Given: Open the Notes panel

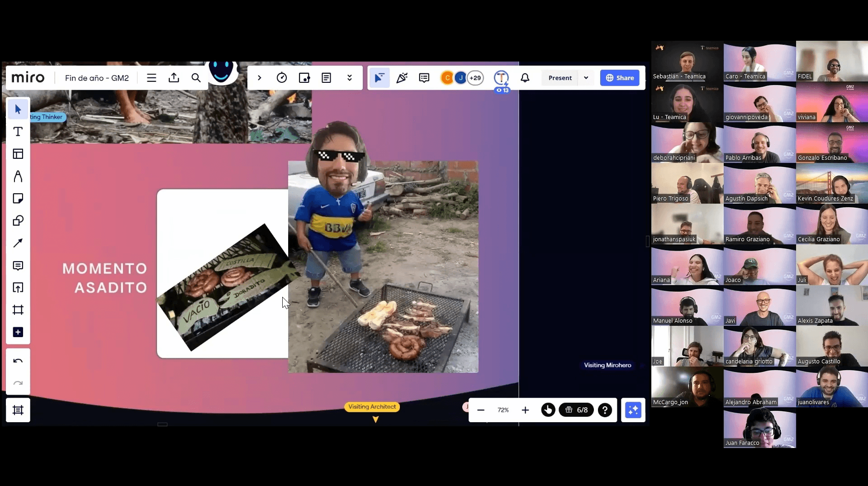Looking at the screenshot, I should [x=327, y=78].
